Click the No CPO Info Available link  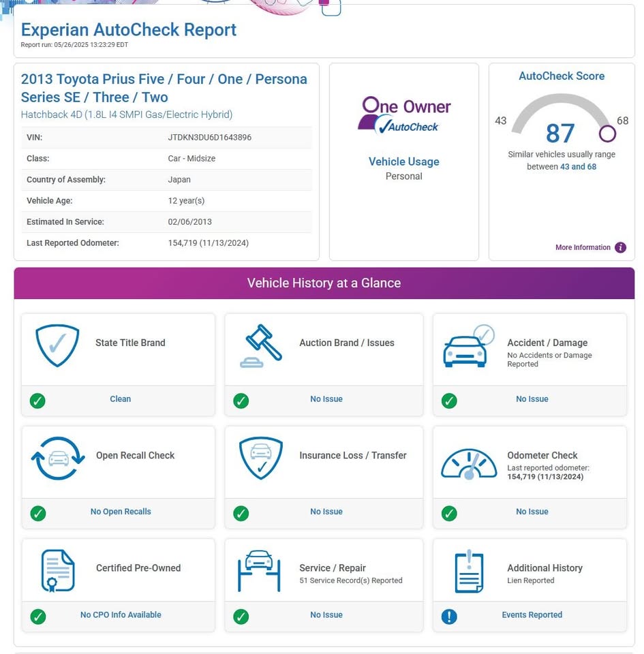(x=121, y=614)
